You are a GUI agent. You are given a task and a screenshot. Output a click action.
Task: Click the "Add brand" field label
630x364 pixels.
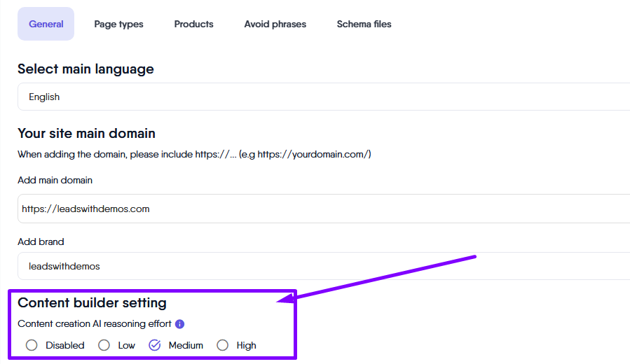click(x=41, y=241)
